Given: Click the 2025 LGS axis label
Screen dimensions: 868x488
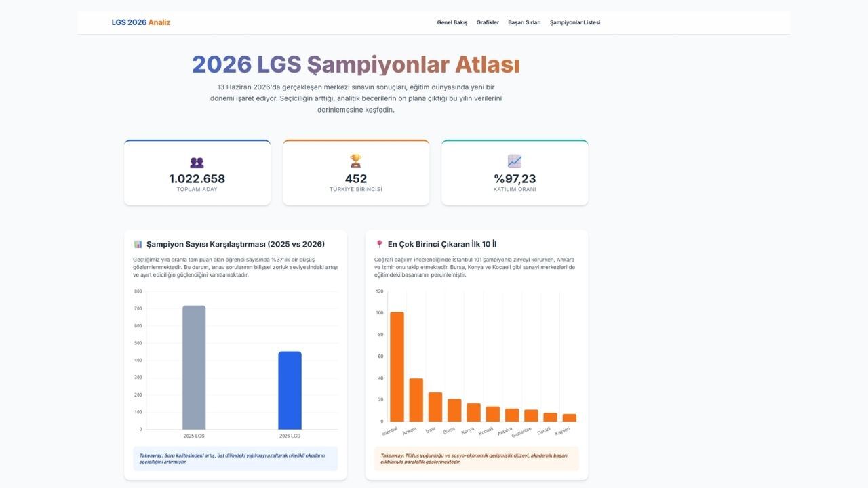Looking at the screenshot, I should tap(194, 436).
